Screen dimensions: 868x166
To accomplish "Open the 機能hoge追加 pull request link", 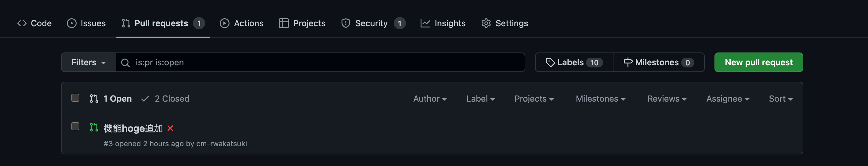I will (133, 128).
